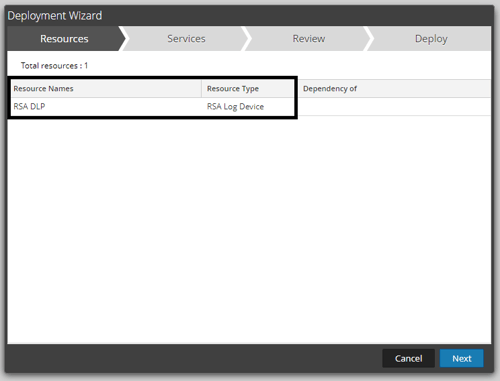Click the chevron arrow between Review and Deploy
Screen dimensions: 500x381
pyautogui.click(x=368, y=39)
